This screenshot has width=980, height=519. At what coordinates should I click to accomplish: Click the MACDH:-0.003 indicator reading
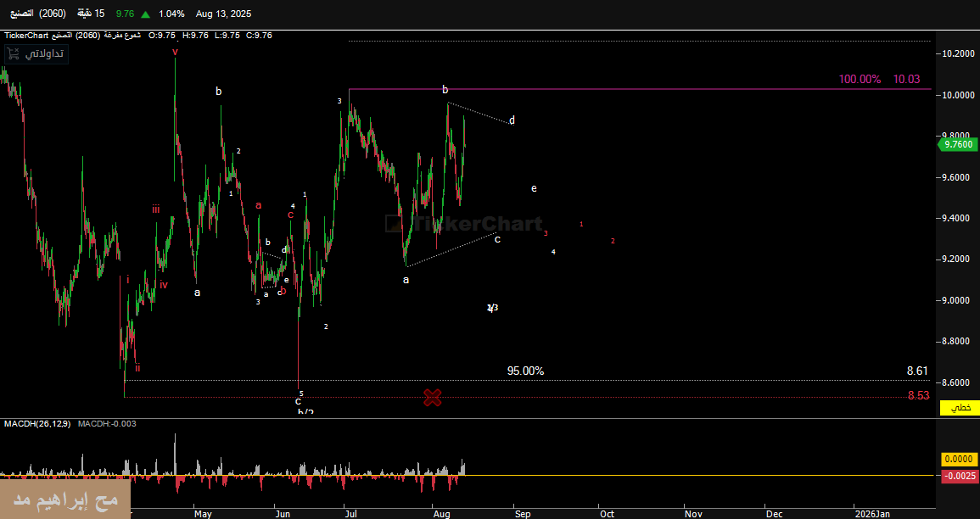pyautogui.click(x=106, y=423)
